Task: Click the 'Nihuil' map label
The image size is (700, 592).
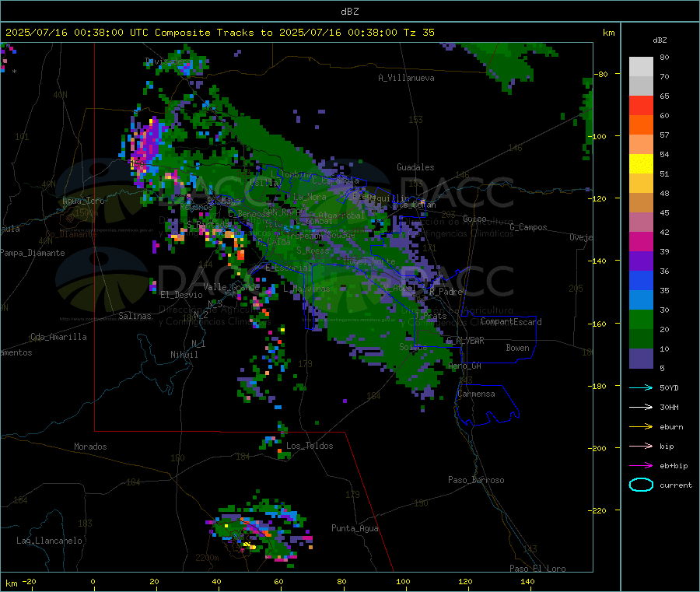Action: coord(184,355)
